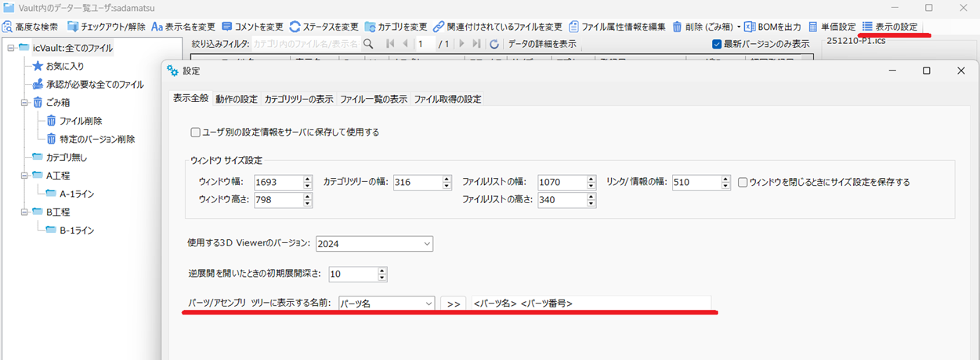Click ウィンドウ高さ value field

click(278, 199)
